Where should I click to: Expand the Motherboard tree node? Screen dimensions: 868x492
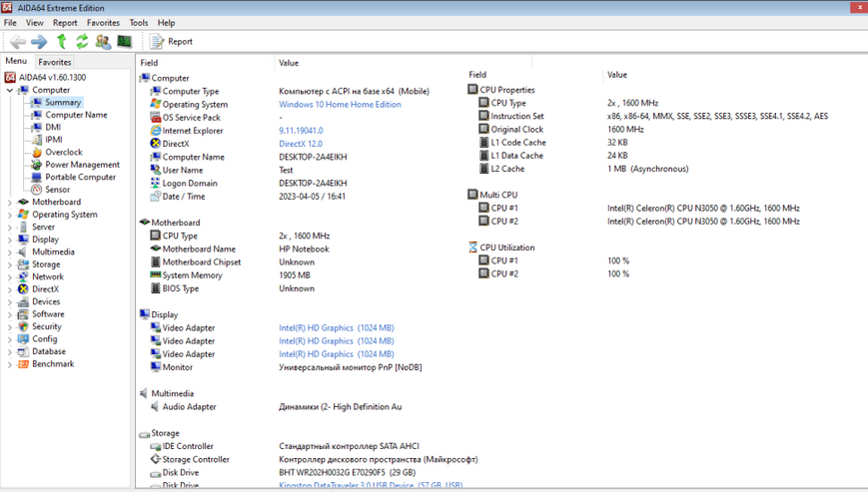pyautogui.click(x=9, y=203)
